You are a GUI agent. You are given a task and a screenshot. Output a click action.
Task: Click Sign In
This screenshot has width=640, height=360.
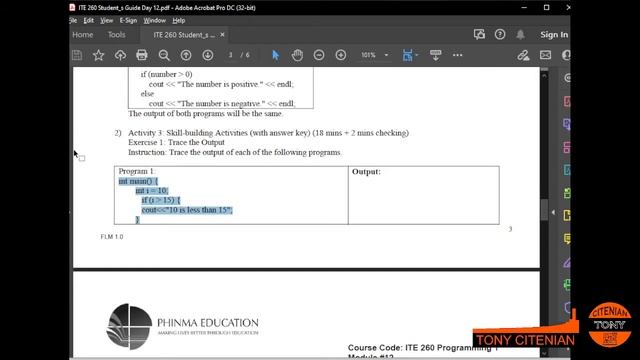(x=554, y=35)
